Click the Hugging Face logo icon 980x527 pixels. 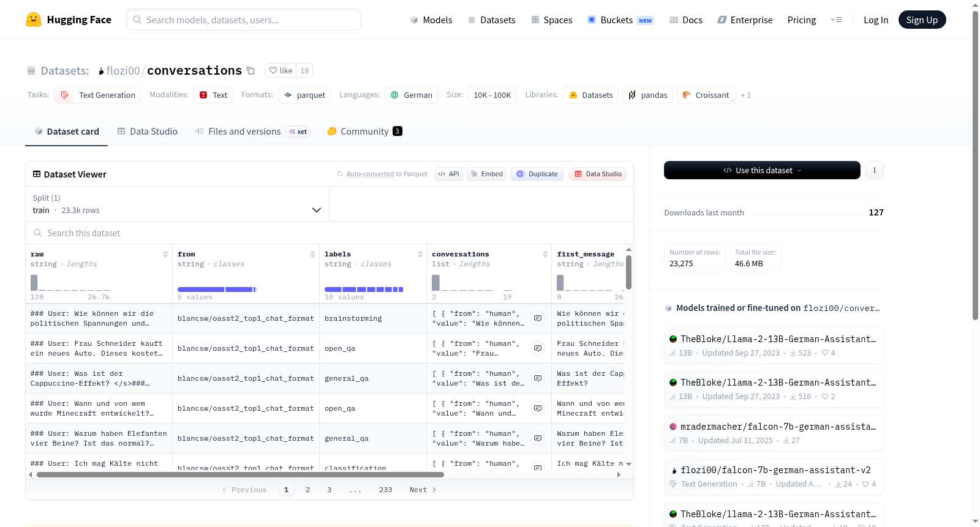pos(34,20)
